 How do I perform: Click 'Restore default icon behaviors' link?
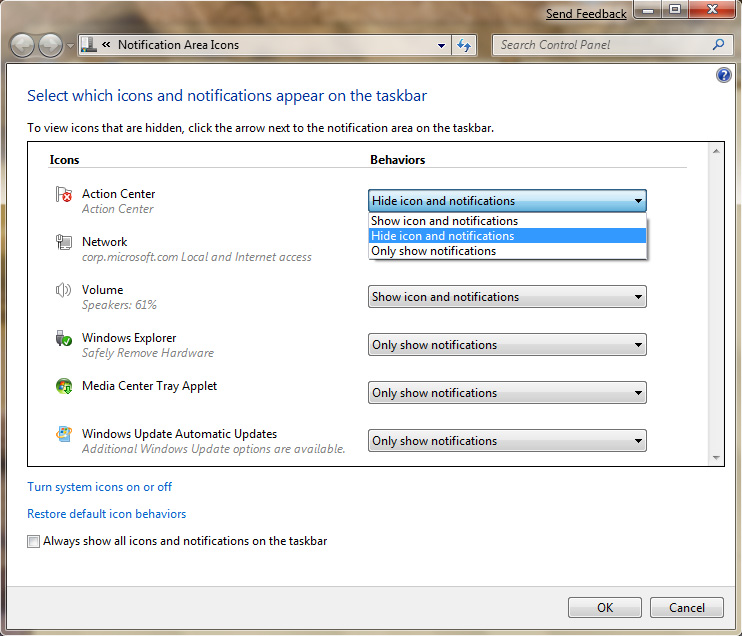click(x=106, y=514)
